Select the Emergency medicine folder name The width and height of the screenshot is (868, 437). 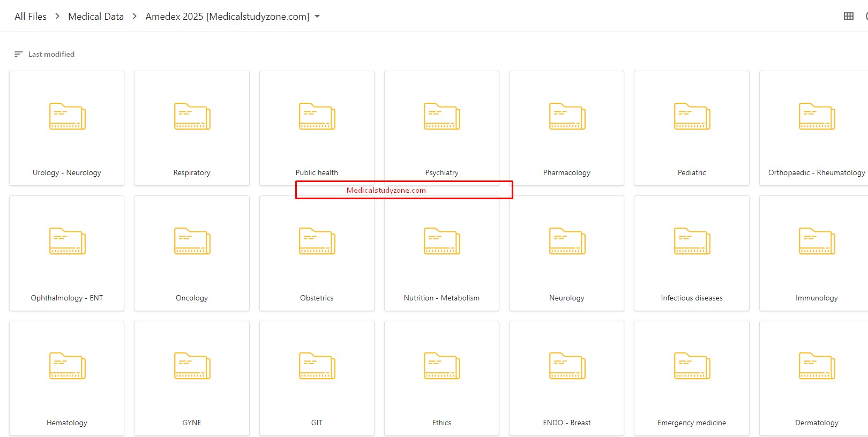pyautogui.click(x=692, y=423)
